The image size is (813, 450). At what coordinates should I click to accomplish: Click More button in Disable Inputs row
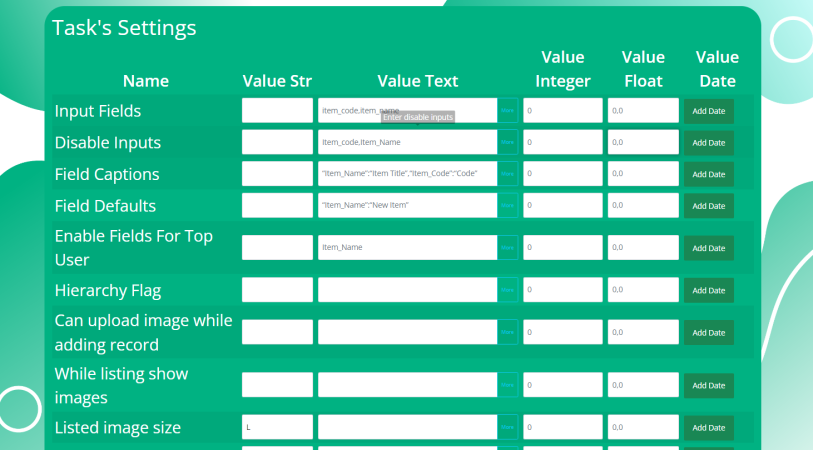507,143
